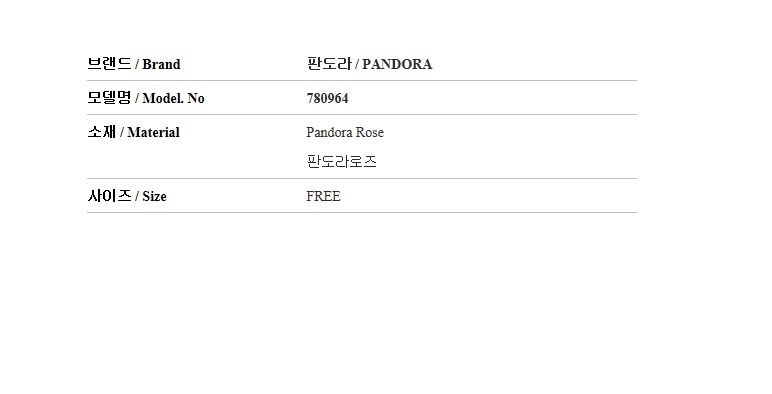772x394 pixels.
Task: Click the 사이즈 / Size label
Action: click(127, 196)
